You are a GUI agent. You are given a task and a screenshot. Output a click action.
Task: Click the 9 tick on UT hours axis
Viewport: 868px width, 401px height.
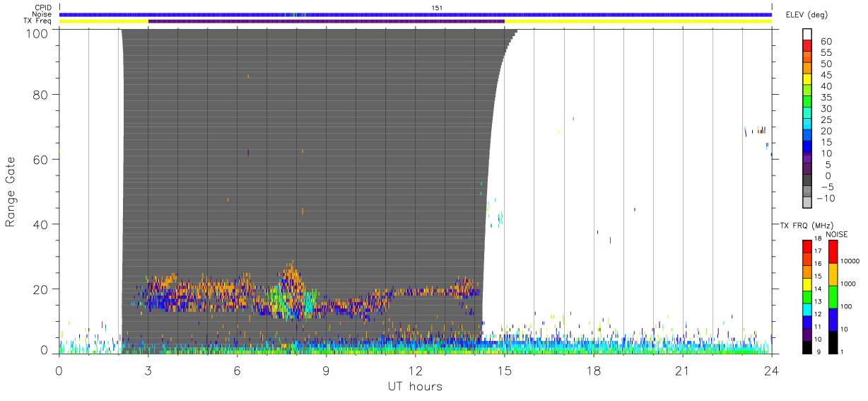pos(327,370)
